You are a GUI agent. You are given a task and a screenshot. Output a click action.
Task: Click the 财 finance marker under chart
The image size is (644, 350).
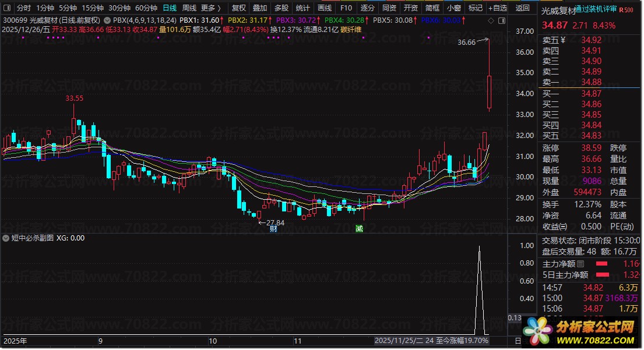click(x=273, y=229)
